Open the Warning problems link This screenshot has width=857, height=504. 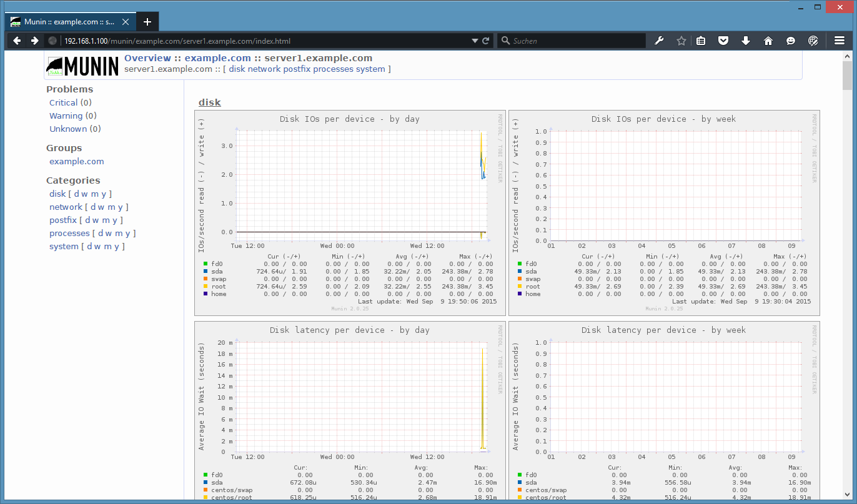pos(66,116)
